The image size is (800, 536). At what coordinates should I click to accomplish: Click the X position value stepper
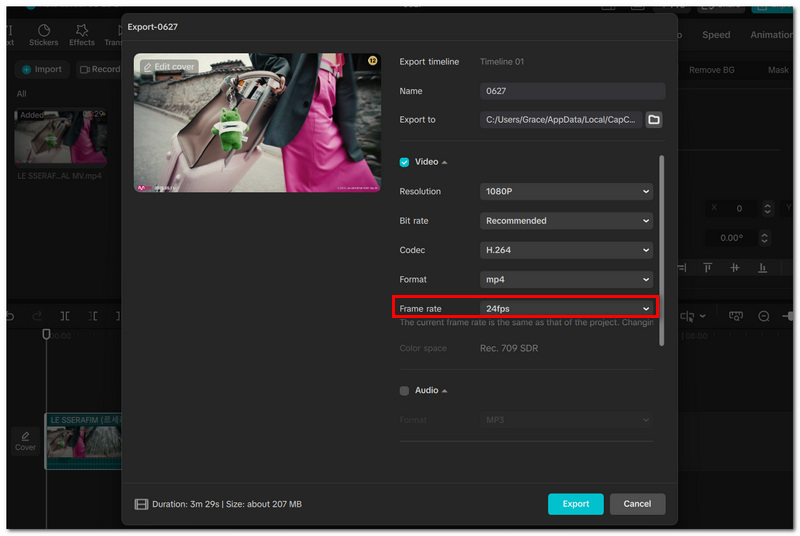coord(767,209)
